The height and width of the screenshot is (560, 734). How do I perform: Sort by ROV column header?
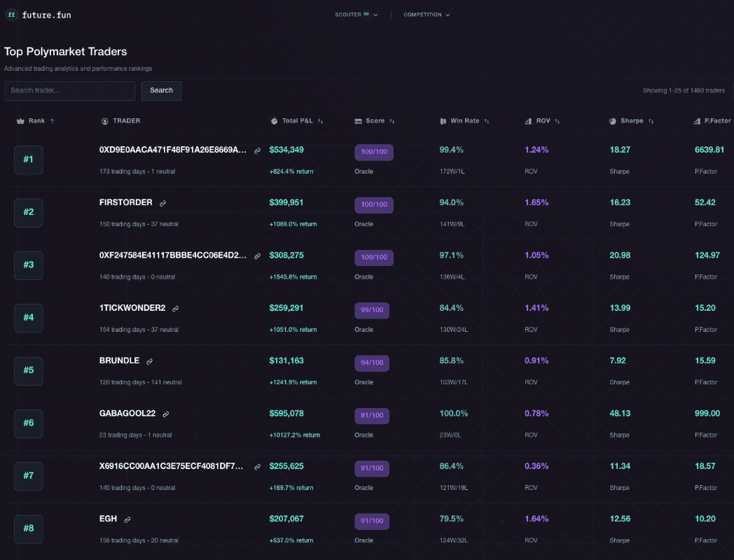point(543,121)
